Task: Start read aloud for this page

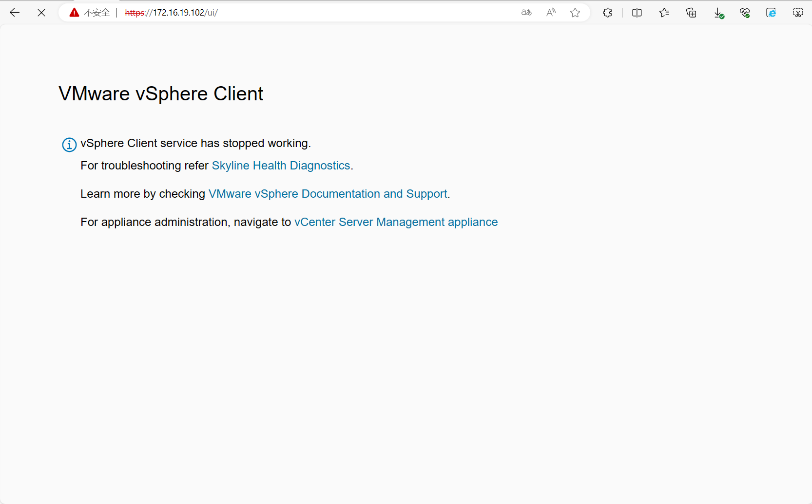Action: point(551,13)
